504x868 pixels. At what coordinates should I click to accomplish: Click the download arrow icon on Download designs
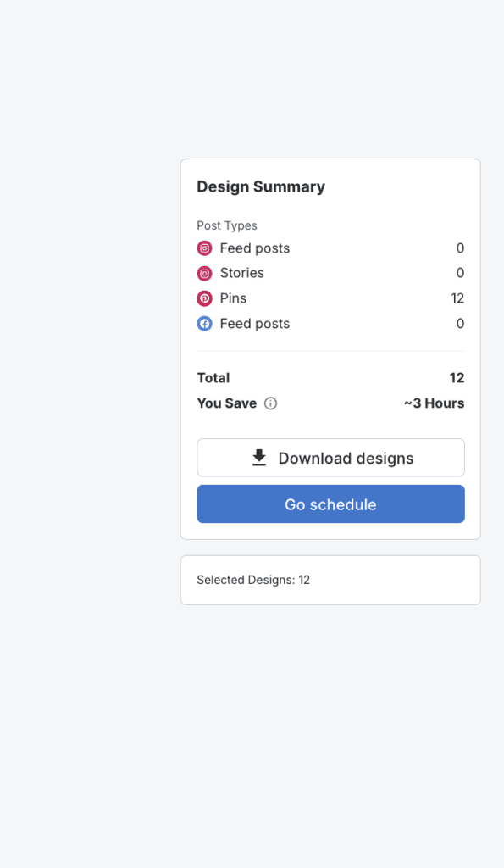coord(258,457)
